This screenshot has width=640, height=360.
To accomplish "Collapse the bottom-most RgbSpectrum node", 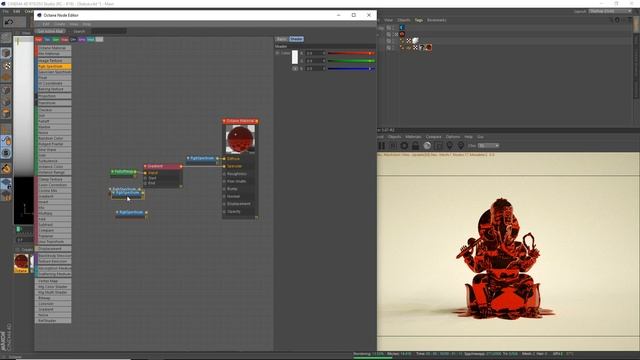I will (117, 212).
